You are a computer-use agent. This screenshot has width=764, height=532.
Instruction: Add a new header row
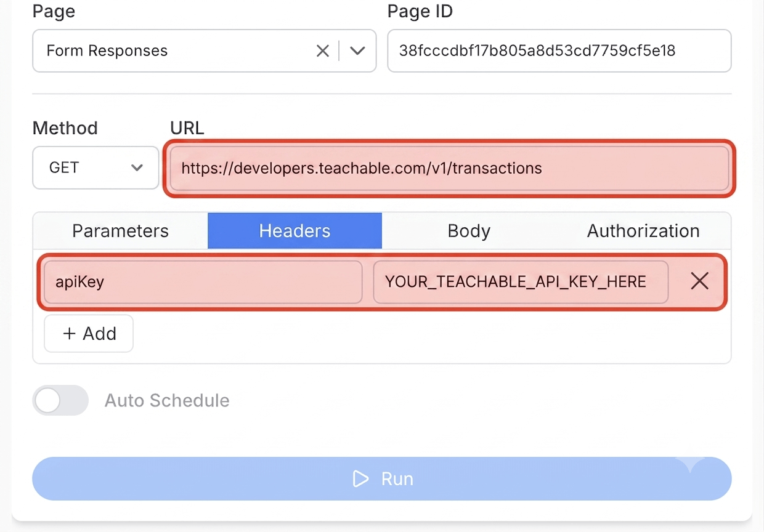[x=89, y=334]
